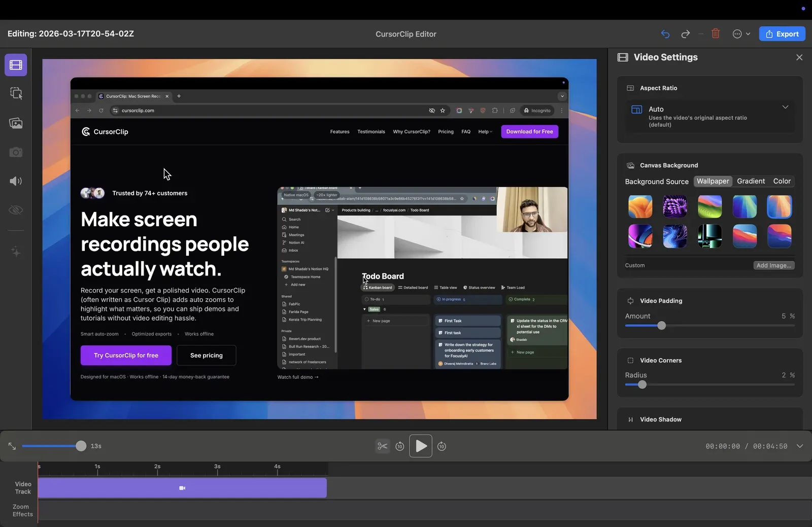Screen dimensions: 812x527
Task: Open Testimonials in preview site navigation
Action: click(x=371, y=132)
